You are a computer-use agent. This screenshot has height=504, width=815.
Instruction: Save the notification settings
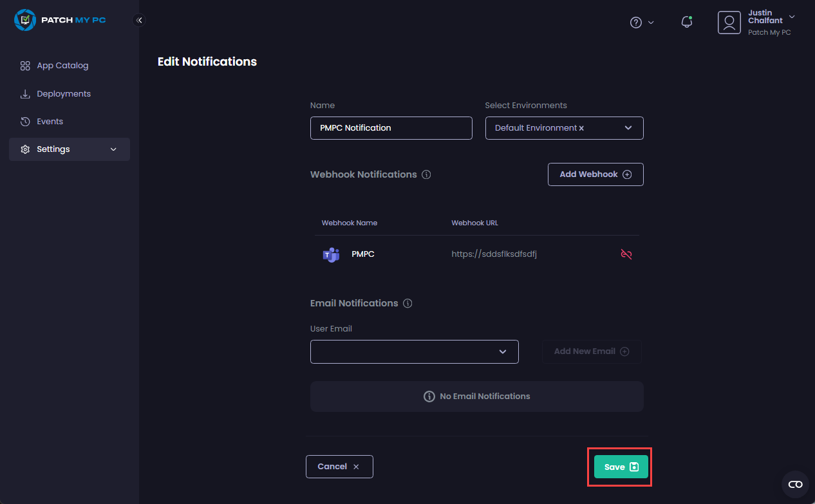point(621,467)
